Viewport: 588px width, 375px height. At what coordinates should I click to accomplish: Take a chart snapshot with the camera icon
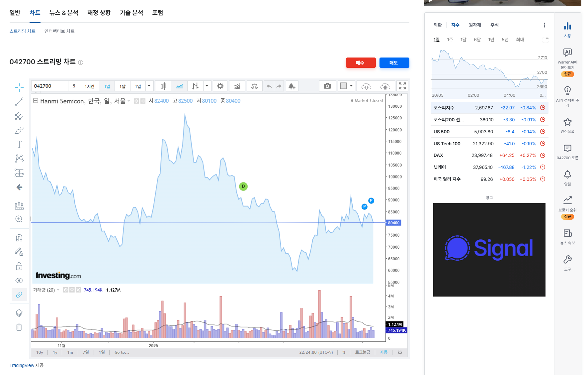tap(327, 86)
